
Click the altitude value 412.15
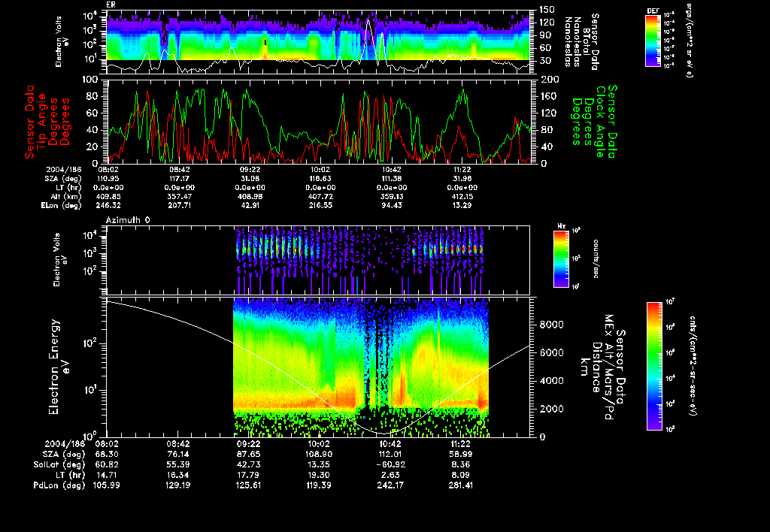click(462, 197)
